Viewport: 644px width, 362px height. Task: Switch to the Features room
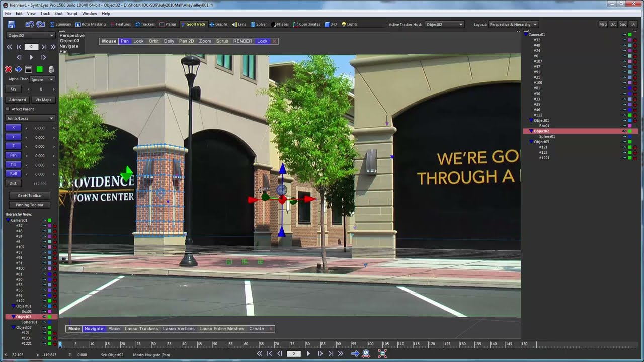coord(120,24)
